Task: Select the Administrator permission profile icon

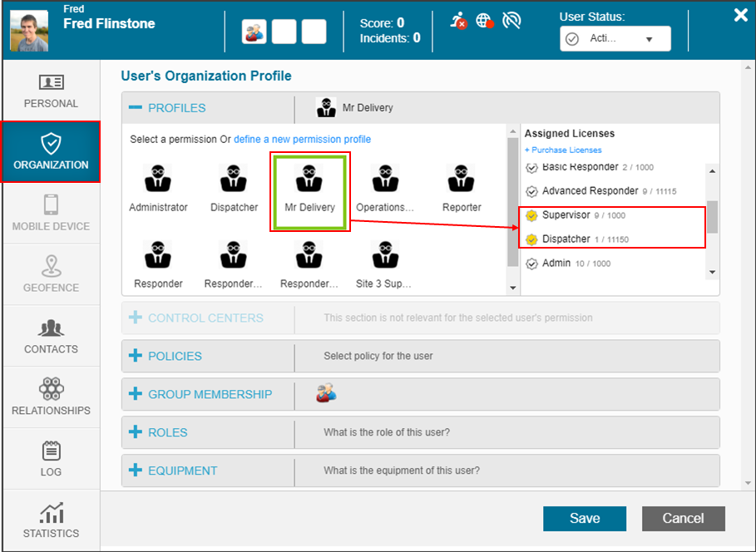Action: [158, 179]
